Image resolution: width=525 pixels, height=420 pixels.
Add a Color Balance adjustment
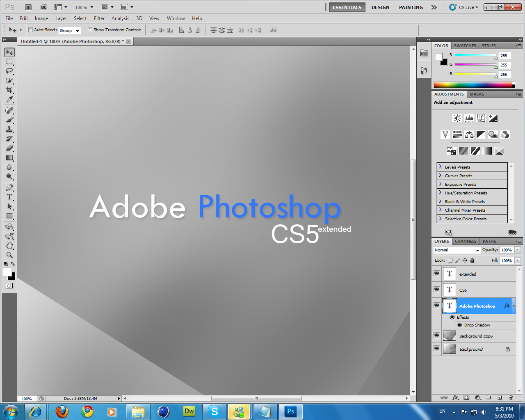point(469,134)
